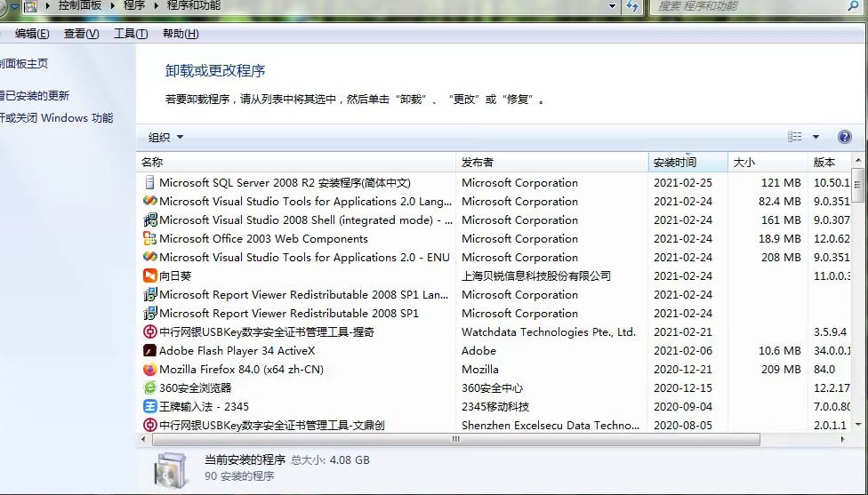This screenshot has height=495, width=868.
Task: Click the Adobe Flash Player 34 ActiveX icon
Action: pyautogui.click(x=149, y=351)
